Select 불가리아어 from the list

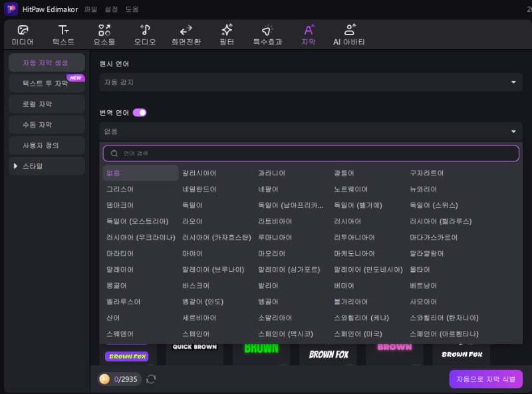(x=351, y=302)
